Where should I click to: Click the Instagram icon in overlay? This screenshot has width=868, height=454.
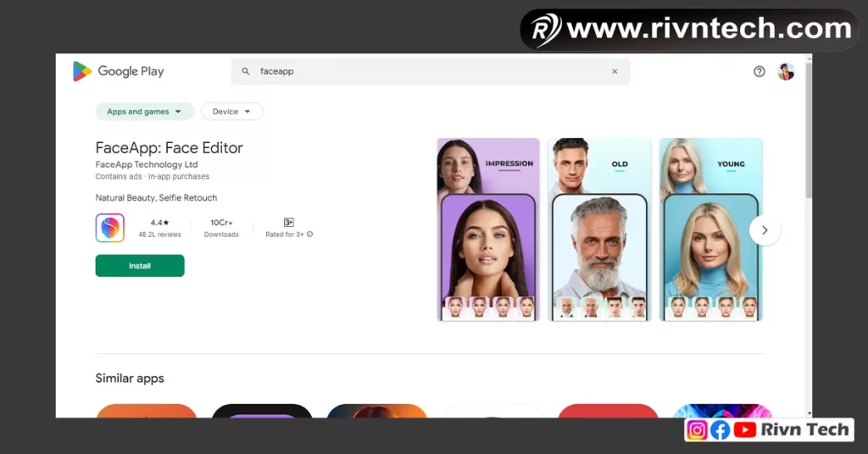[x=697, y=429]
